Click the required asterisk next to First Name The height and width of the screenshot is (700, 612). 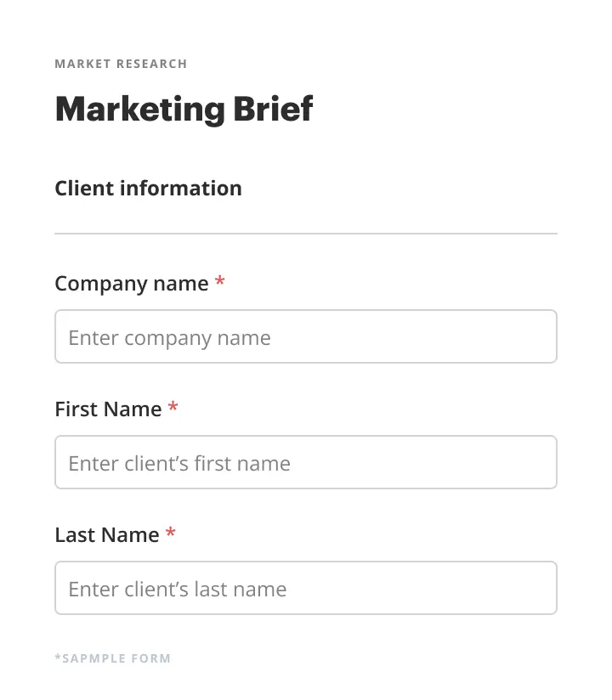point(173,409)
